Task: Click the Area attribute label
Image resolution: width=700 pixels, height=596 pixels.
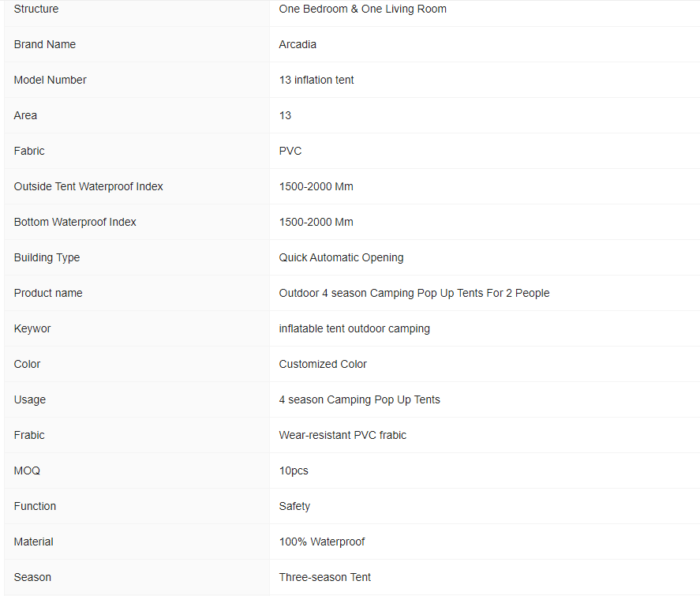Action: 25,115
